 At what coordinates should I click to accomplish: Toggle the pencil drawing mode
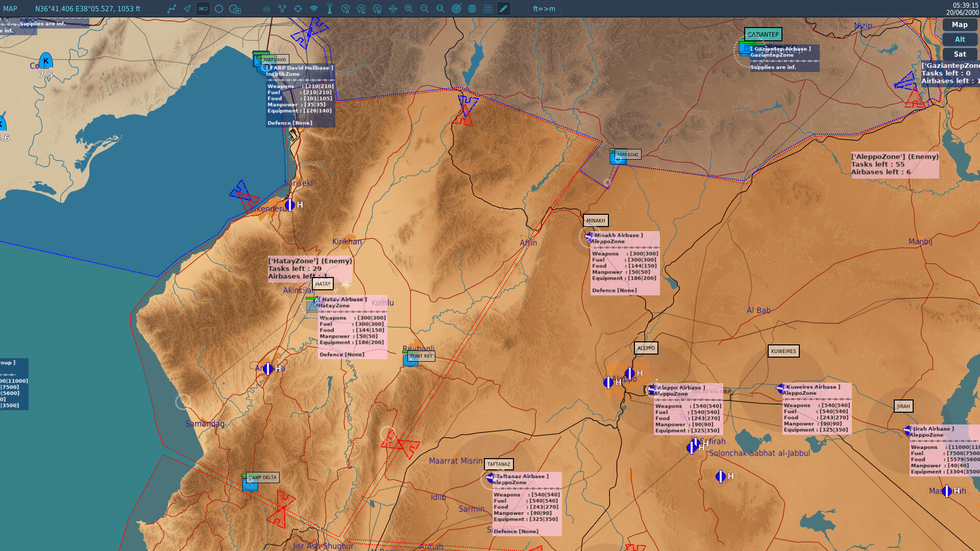click(x=504, y=9)
